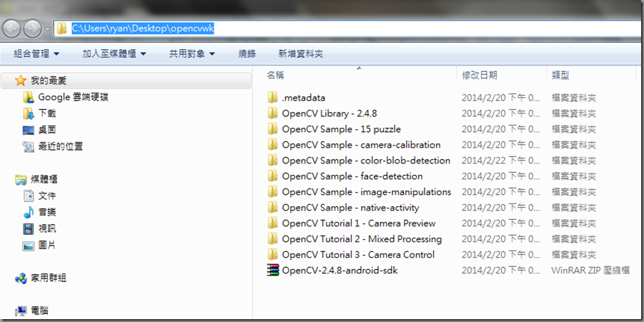Click folder icon of 15 puzzle sample
The width and height of the screenshot is (644, 322).
click(272, 129)
